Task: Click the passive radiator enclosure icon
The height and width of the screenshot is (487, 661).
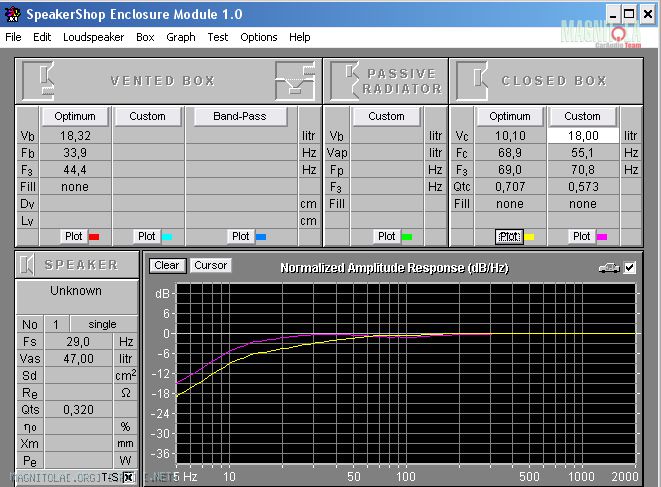Action: [345, 80]
